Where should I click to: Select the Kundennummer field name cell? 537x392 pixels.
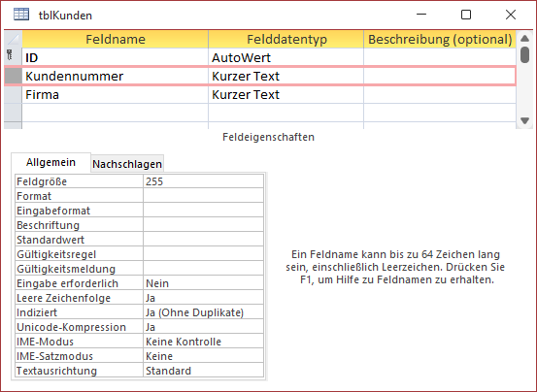[116, 76]
